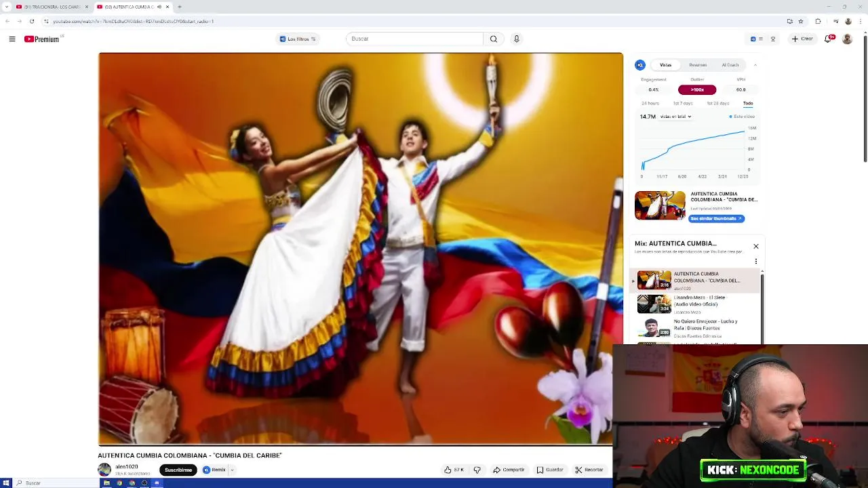
Task: Like the video with thumbs up
Action: pyautogui.click(x=454, y=470)
